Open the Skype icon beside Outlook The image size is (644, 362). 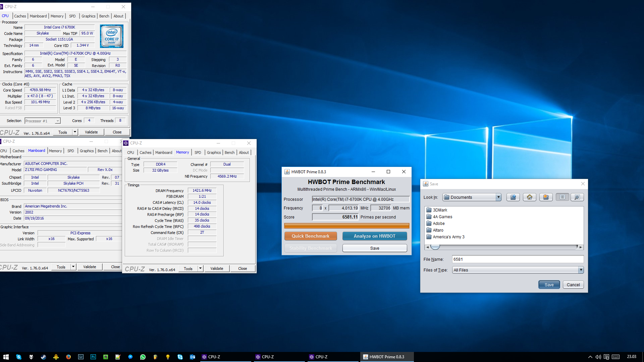(x=180, y=357)
